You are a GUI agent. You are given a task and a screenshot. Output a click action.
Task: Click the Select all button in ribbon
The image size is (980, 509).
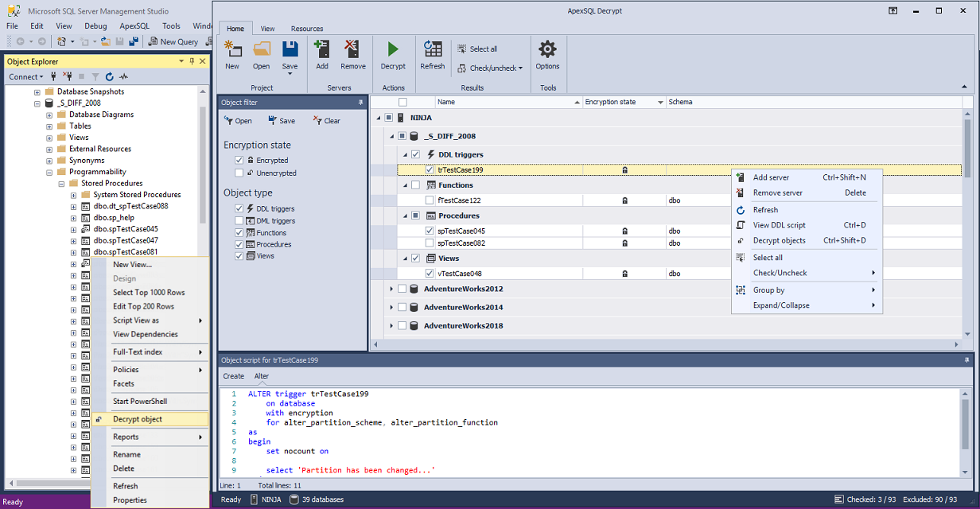click(477, 49)
